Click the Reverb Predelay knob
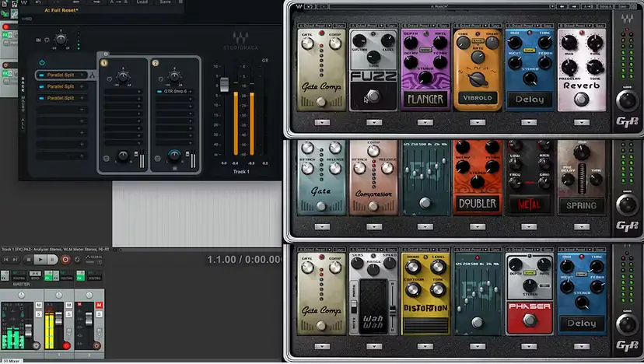The width and height of the screenshot is (644, 364). coord(569,67)
